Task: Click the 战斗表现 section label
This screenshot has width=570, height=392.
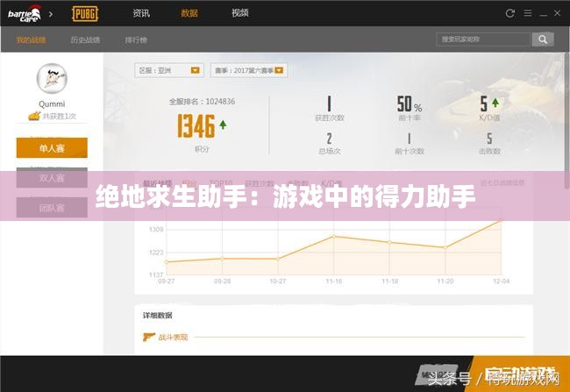Action: [x=173, y=337]
